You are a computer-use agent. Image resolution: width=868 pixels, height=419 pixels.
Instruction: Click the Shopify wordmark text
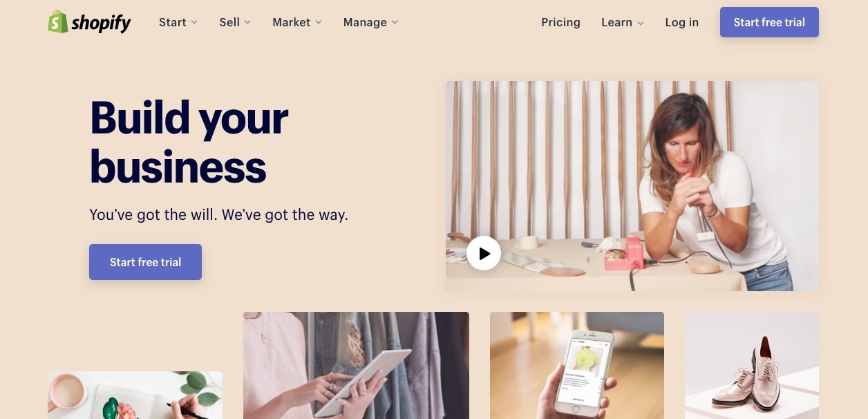[101, 23]
